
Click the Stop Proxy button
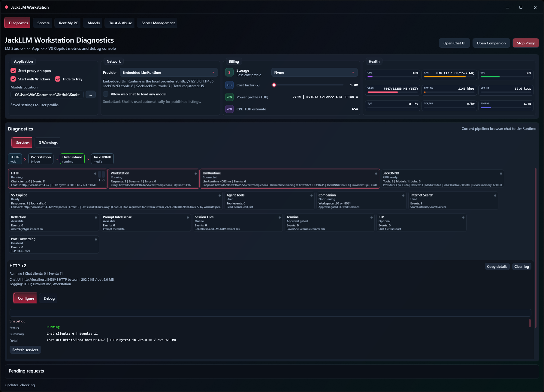(x=525, y=43)
